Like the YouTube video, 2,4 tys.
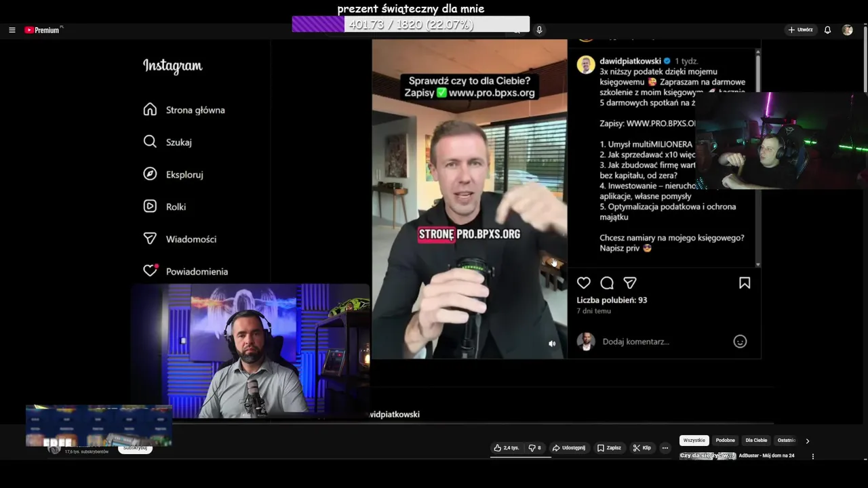The width and height of the screenshot is (868, 488). (506, 448)
